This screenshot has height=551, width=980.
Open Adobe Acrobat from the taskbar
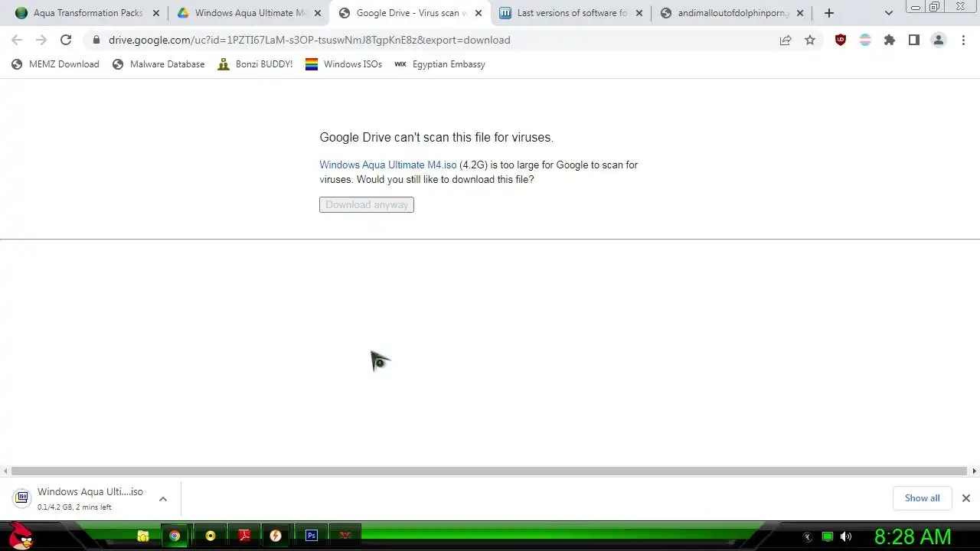[244, 536]
